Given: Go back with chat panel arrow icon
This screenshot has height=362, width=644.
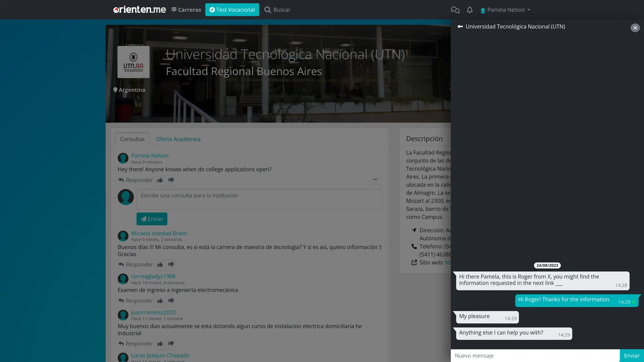Looking at the screenshot, I should tap(460, 26).
